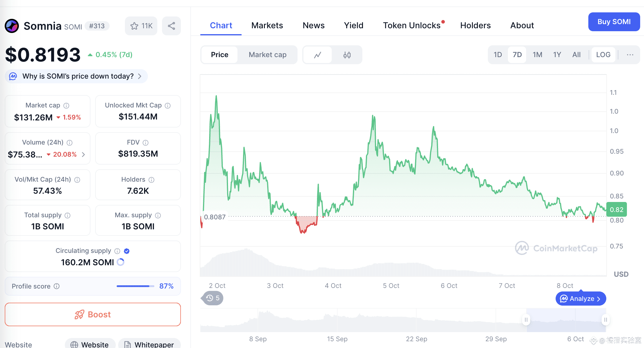The height and width of the screenshot is (348, 644).
Task: Click the left handle of timeline range slider
Action: point(526,320)
